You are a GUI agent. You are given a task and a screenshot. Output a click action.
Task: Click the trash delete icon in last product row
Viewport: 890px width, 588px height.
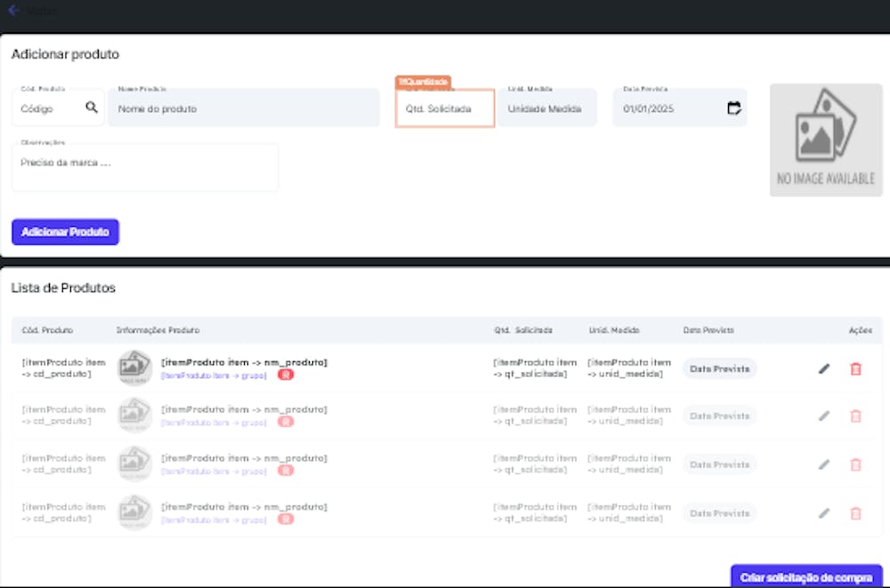[x=855, y=513]
